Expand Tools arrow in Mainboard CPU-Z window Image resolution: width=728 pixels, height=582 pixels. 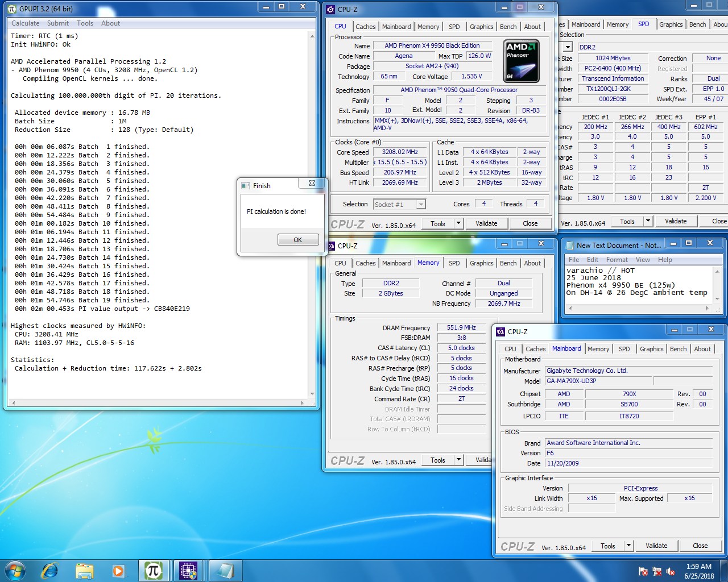point(628,546)
